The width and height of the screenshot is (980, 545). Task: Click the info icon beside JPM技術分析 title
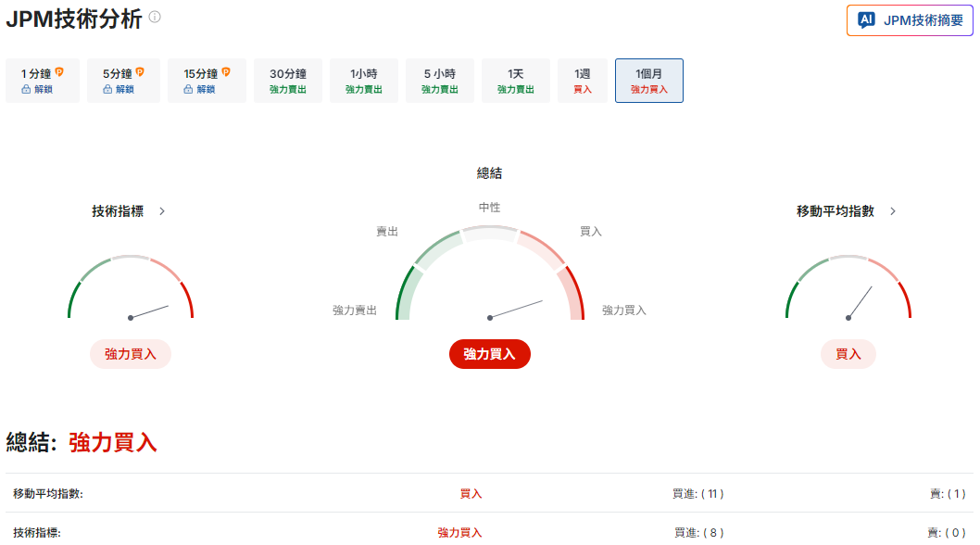155,16
